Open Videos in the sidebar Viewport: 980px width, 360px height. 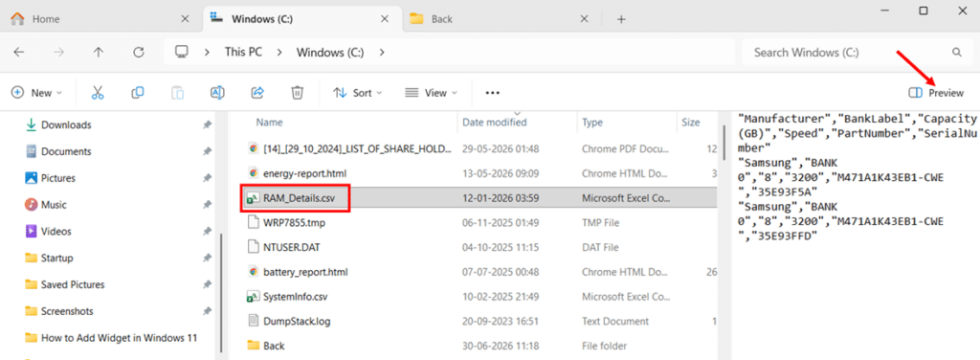pyautogui.click(x=56, y=232)
